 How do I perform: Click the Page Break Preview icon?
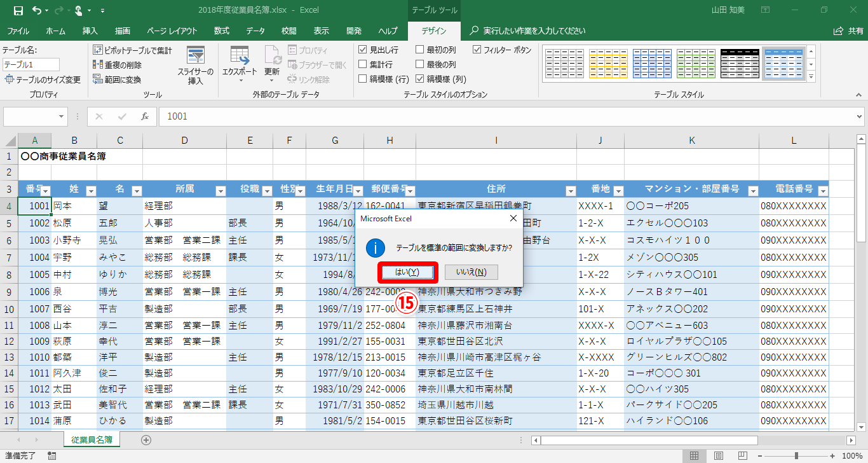(x=742, y=455)
